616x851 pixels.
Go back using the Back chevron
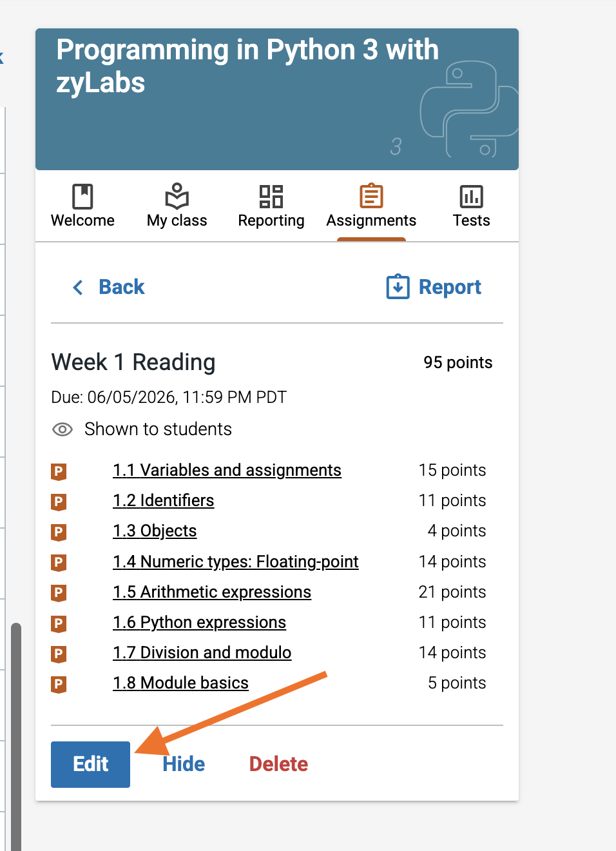[x=78, y=287]
